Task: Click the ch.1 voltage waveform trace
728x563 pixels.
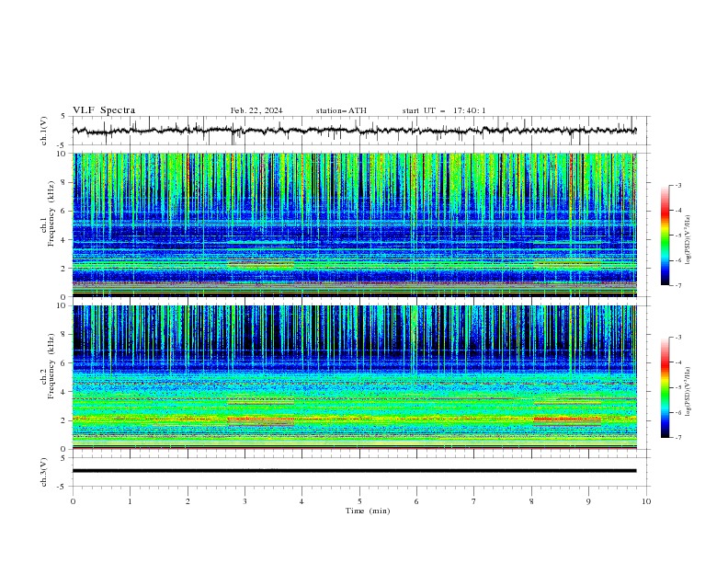Action: (x=354, y=131)
